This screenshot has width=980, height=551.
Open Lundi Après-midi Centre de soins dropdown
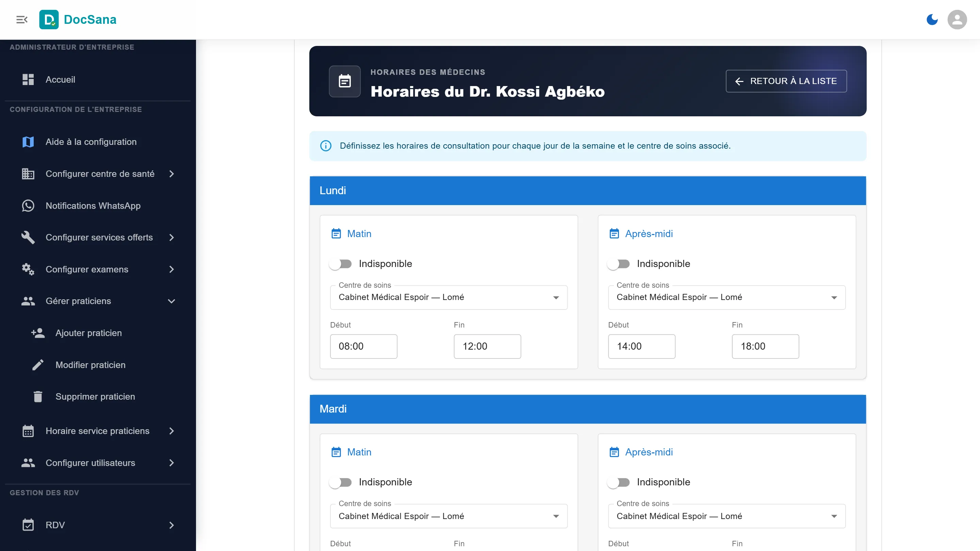tap(726, 297)
